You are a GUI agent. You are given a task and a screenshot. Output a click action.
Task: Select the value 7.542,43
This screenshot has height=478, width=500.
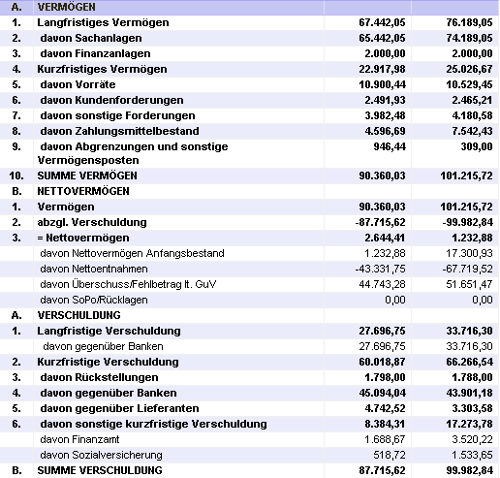(472, 131)
